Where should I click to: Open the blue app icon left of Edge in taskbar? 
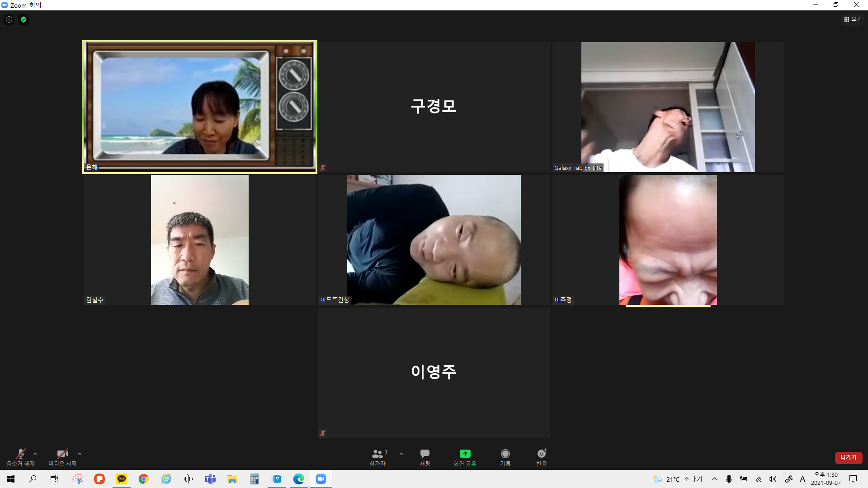(x=277, y=479)
